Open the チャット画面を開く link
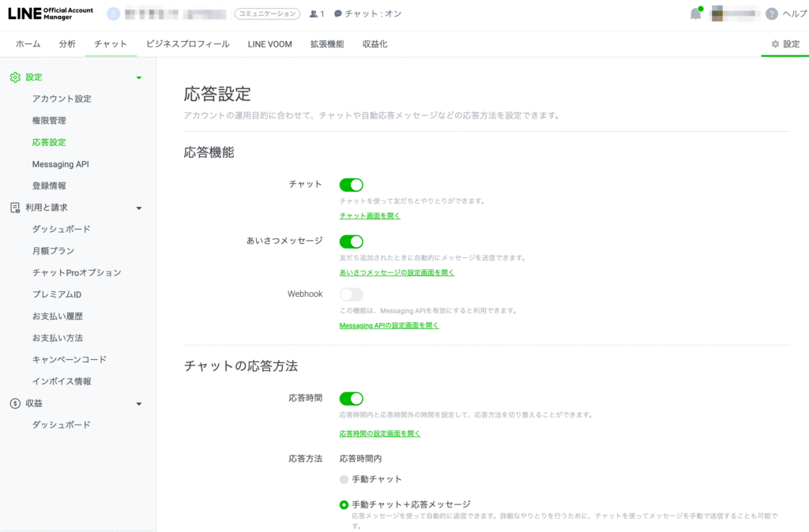 pyautogui.click(x=370, y=215)
